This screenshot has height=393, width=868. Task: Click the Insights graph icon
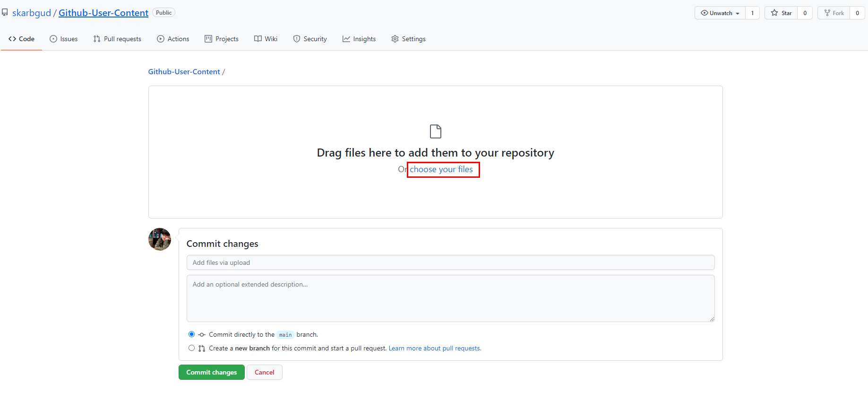click(x=346, y=39)
